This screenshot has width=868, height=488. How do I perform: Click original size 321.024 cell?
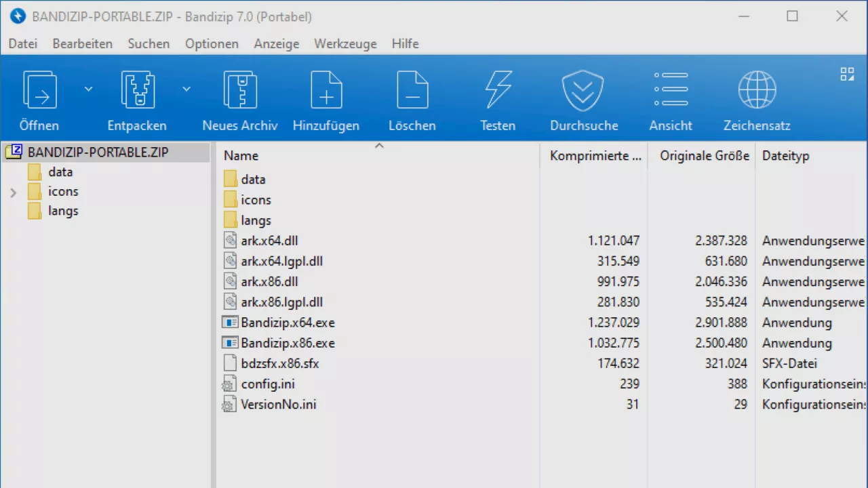click(x=726, y=363)
